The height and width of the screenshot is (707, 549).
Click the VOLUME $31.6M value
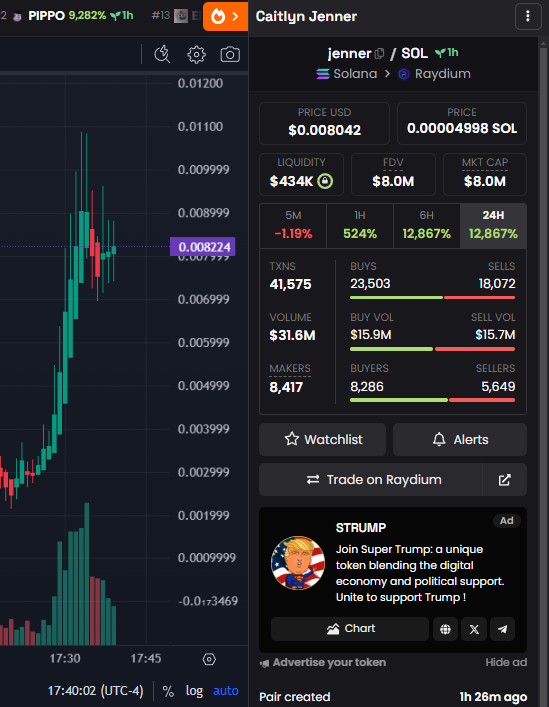tap(292, 335)
